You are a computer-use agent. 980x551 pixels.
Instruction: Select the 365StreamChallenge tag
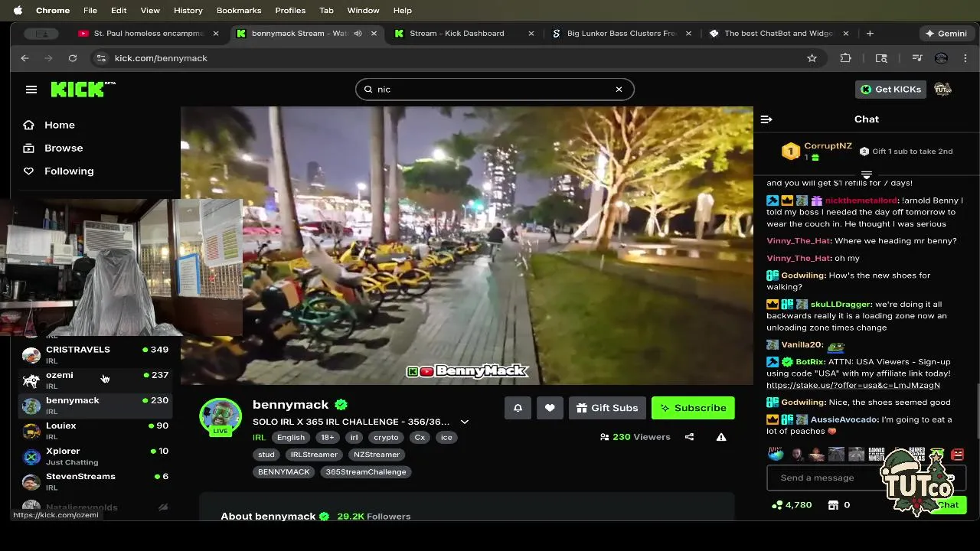(366, 472)
